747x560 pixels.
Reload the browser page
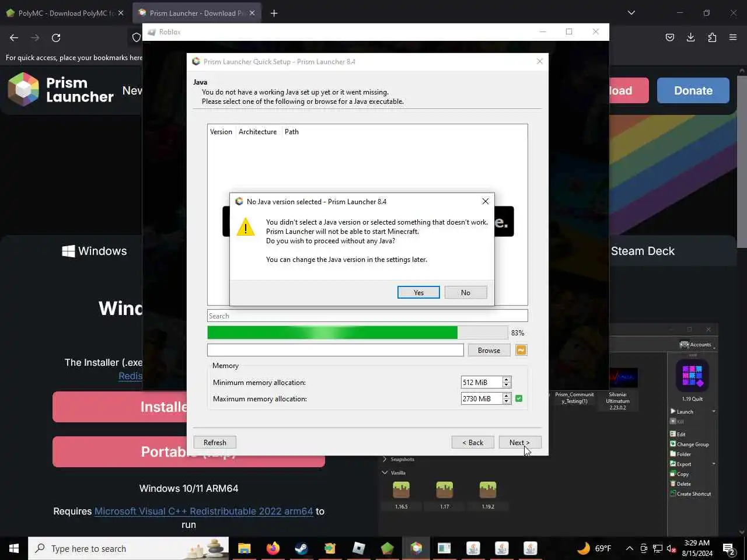pyautogui.click(x=56, y=37)
